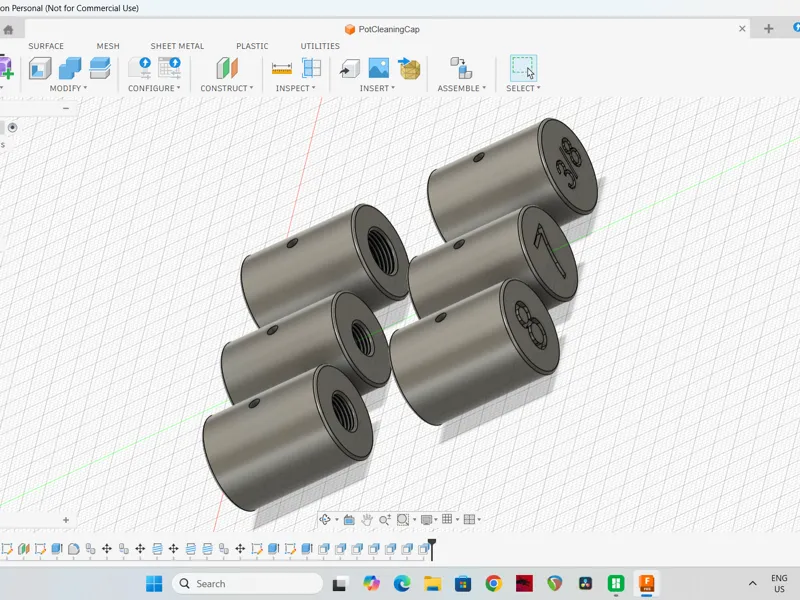Open the Windows Start menu
Viewport: 800px width, 600px height.
(154, 584)
